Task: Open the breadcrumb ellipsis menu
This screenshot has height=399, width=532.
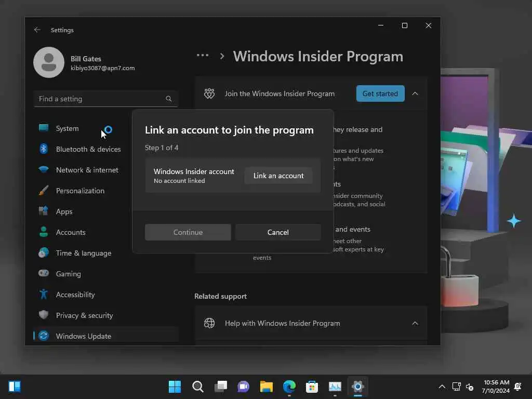Action: click(203, 55)
